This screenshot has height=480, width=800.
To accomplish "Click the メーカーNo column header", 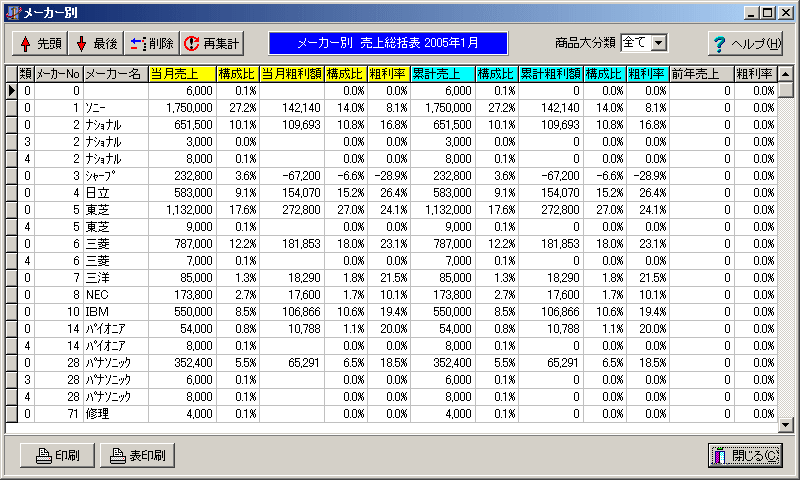I will 59,74.
